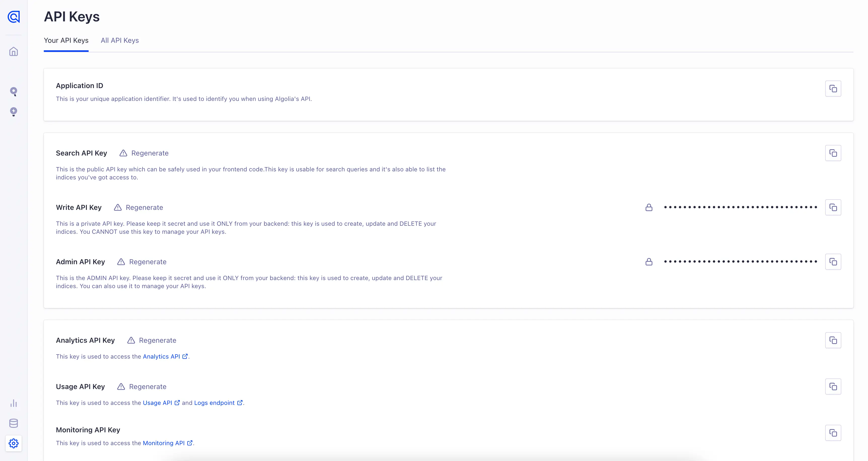The image size is (868, 461).
Task: Click the Algolia logo in sidebar
Action: (x=14, y=17)
